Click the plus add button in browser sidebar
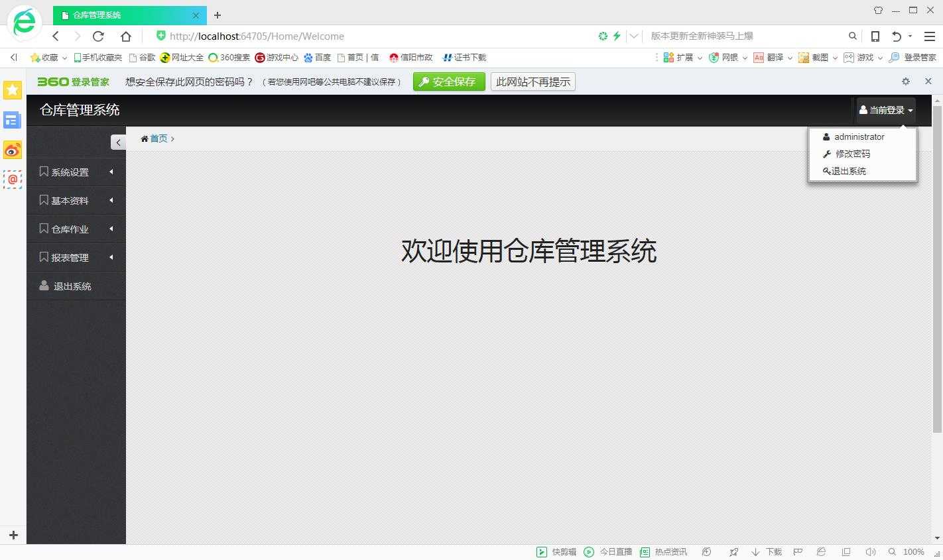Viewport: 943px width, 560px height. 13,535
